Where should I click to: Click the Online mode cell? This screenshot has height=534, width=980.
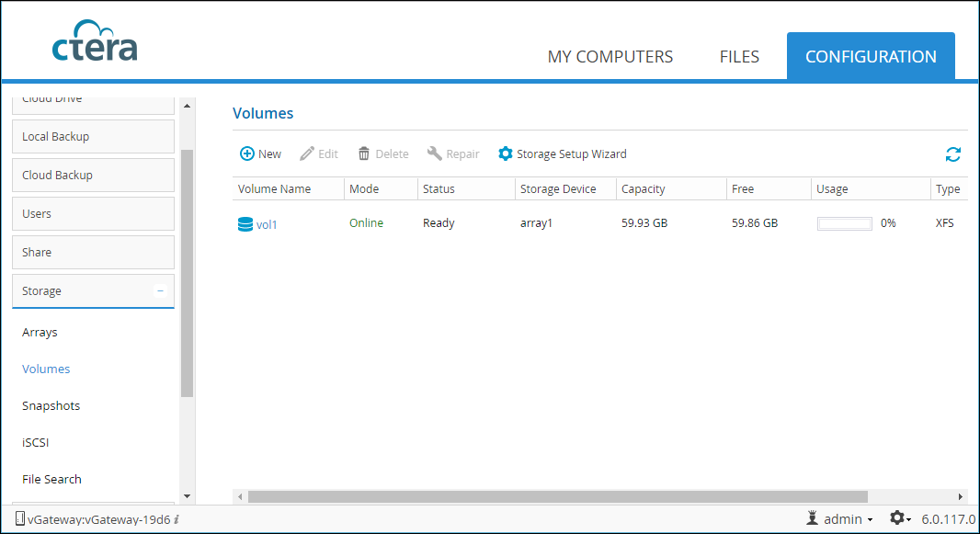tap(366, 223)
